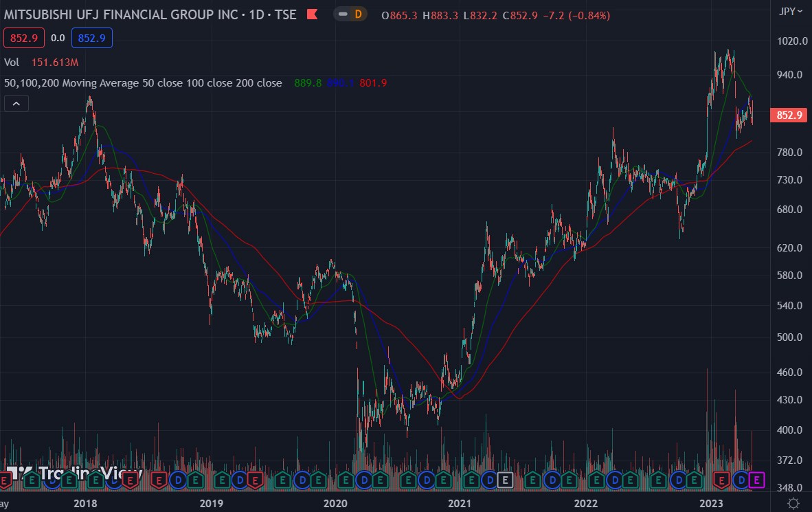Collapse the indicator legend with the chevron button
This screenshot has height=512, width=812.
[16, 104]
